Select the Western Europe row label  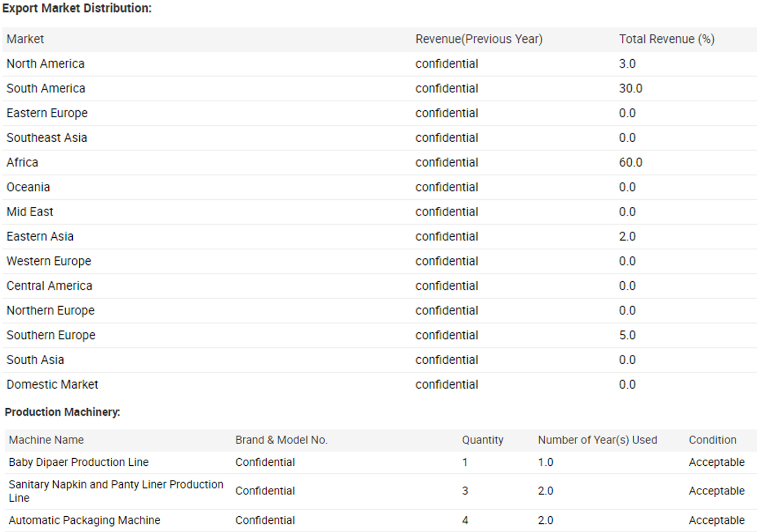(49, 261)
